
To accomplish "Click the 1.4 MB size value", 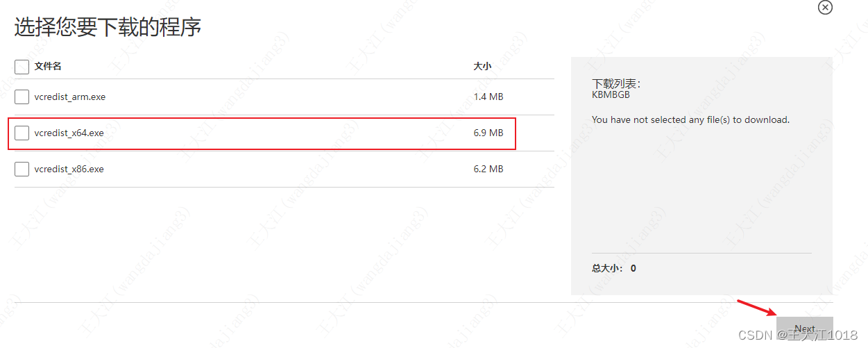I will tap(488, 97).
